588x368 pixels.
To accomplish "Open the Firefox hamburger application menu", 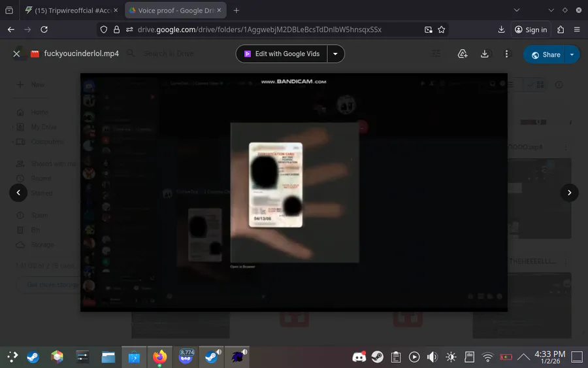I will [577, 29].
